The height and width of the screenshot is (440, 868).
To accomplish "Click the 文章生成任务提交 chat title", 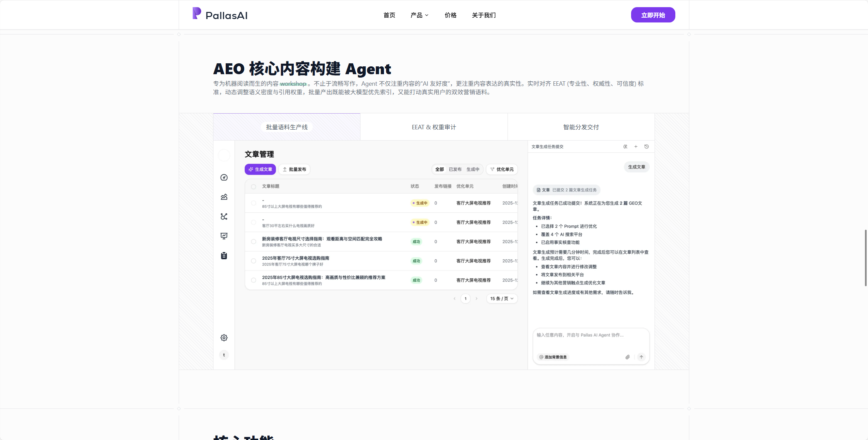I will (547, 147).
